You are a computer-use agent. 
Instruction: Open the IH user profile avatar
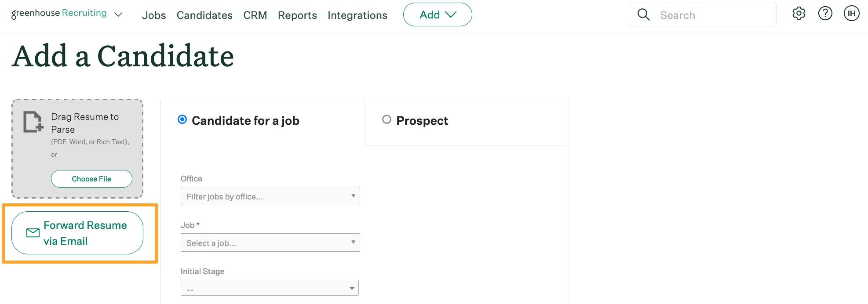(x=851, y=14)
